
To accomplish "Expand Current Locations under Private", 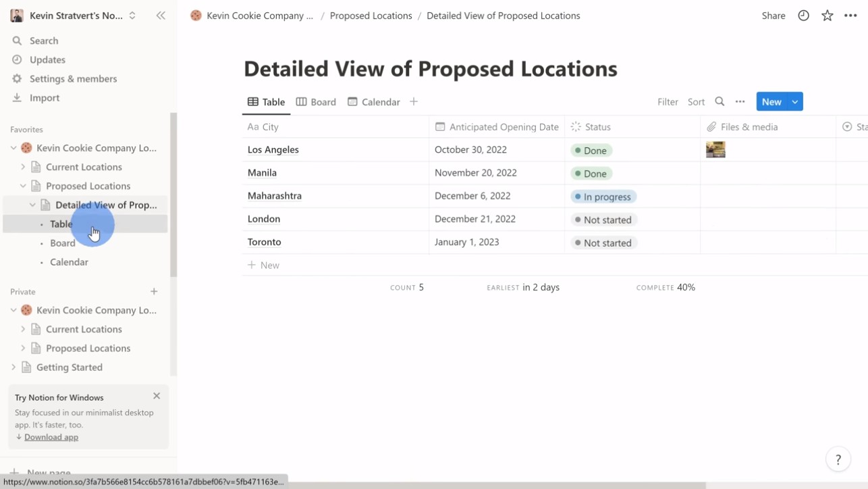I will coord(23,330).
